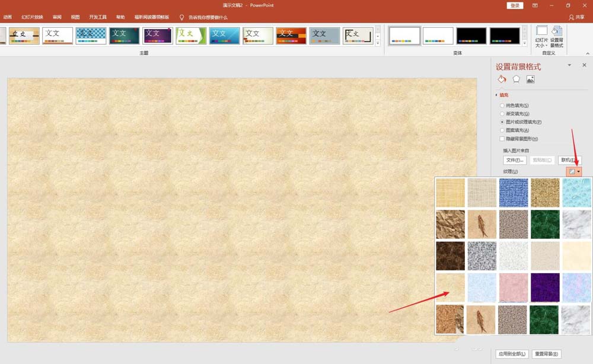
Task: Collapse the ribbon with the chevron
Action: tap(587, 53)
